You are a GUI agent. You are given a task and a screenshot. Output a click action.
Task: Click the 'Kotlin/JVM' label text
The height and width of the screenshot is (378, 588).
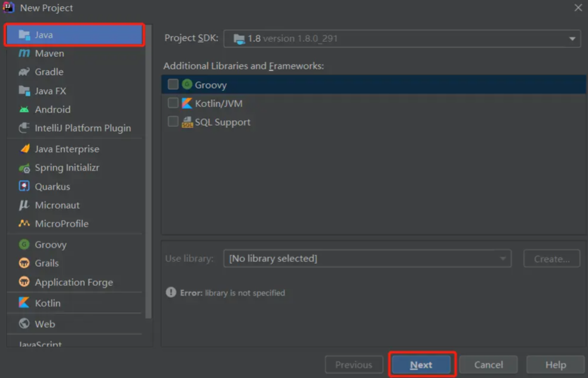pyautogui.click(x=219, y=103)
